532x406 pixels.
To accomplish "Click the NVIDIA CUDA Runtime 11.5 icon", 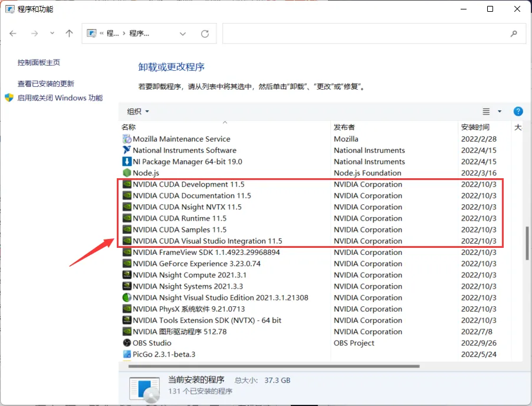I will [x=127, y=218].
